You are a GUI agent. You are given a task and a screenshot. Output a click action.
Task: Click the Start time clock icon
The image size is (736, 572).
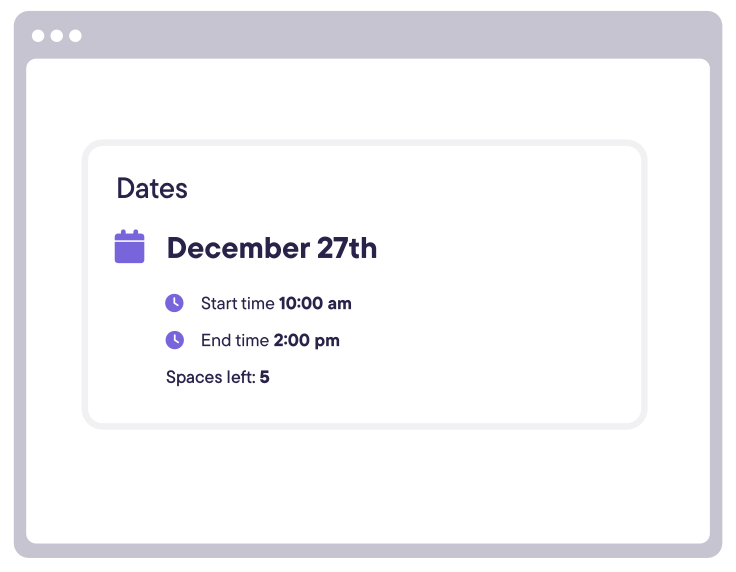(174, 303)
